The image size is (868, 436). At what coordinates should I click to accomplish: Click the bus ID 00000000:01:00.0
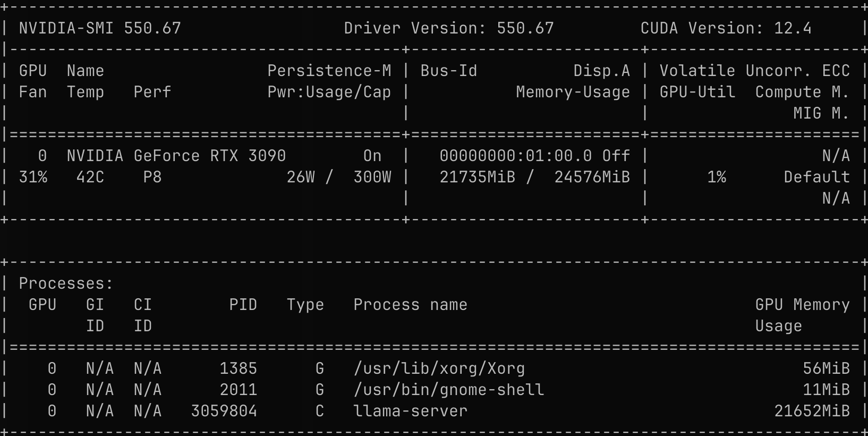515,156
